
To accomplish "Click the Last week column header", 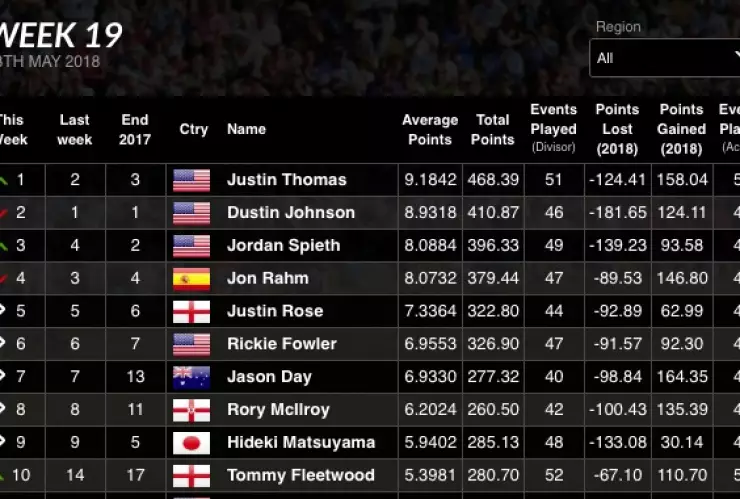I will pyautogui.click(x=75, y=130).
